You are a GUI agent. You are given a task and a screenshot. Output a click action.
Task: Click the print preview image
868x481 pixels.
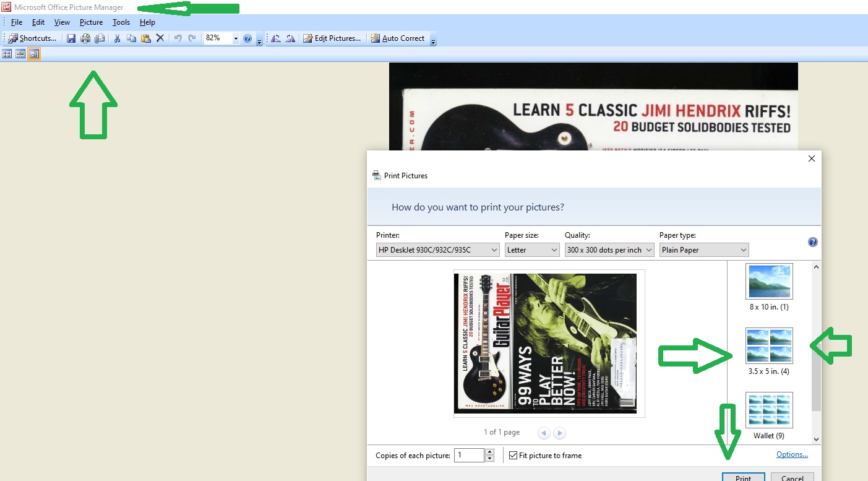[x=545, y=344]
